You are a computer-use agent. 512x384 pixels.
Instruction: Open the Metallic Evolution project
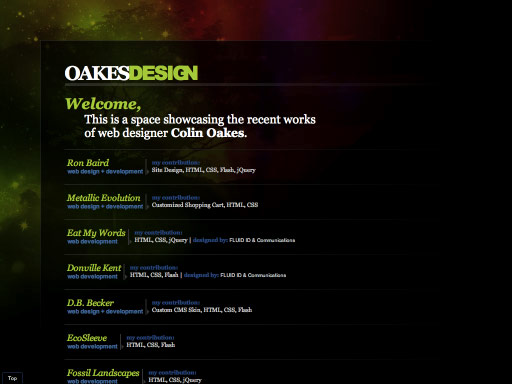[x=104, y=198]
